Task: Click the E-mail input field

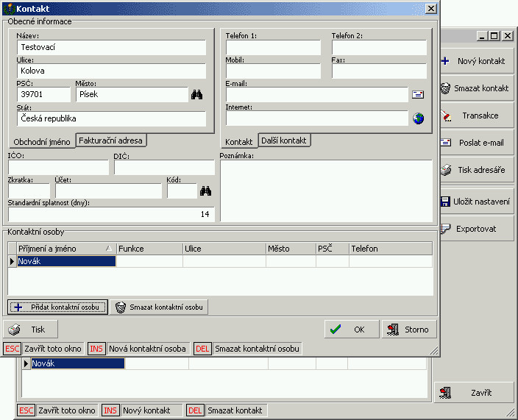Action: tap(317, 95)
